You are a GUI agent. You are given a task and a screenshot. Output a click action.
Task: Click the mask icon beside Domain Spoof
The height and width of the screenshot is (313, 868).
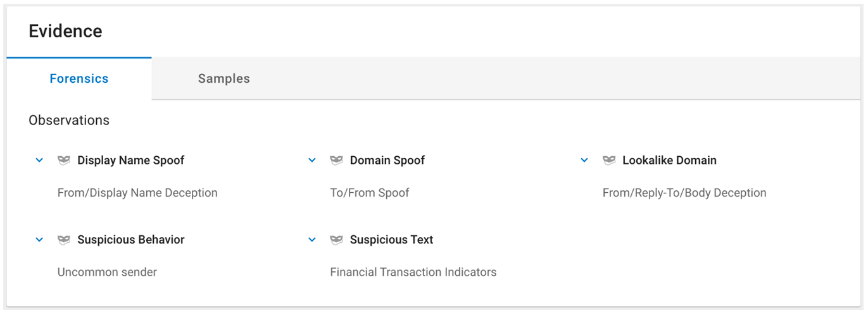337,161
